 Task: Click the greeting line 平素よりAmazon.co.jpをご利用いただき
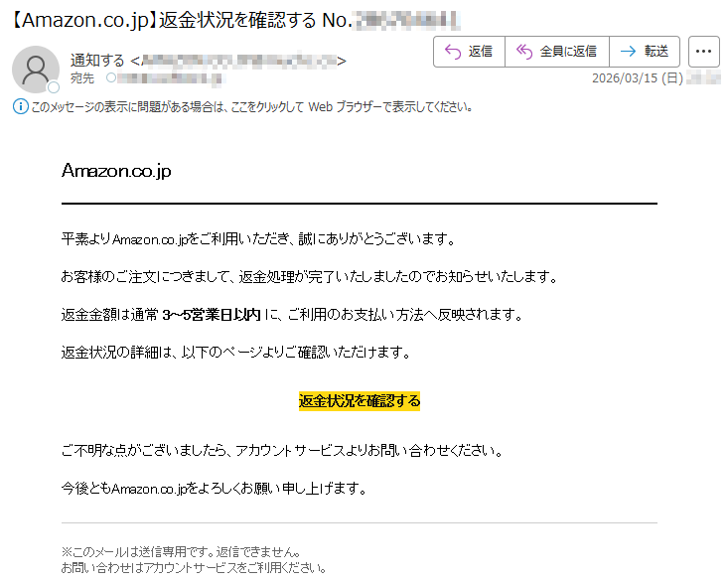click(x=258, y=239)
